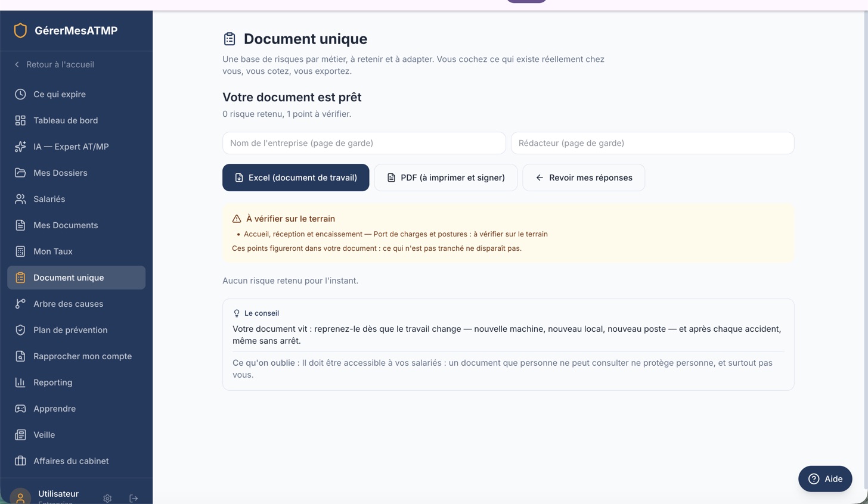Open Mes Documents
The height and width of the screenshot is (504, 868).
(76, 225)
